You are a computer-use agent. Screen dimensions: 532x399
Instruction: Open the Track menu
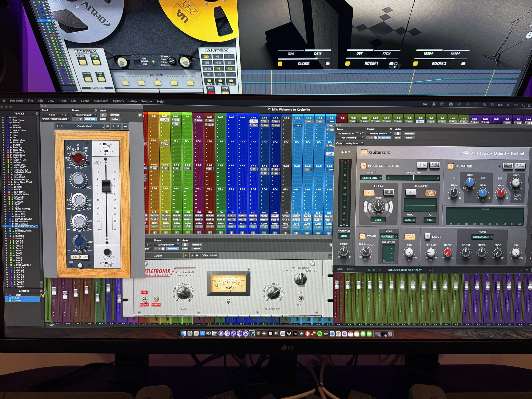(63, 101)
